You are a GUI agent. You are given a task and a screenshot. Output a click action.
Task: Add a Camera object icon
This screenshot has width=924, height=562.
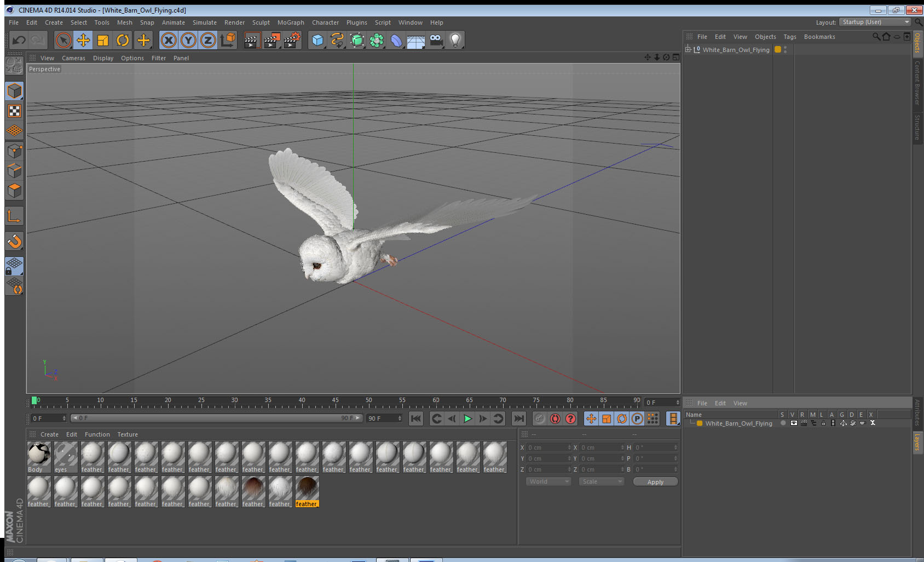pos(436,40)
